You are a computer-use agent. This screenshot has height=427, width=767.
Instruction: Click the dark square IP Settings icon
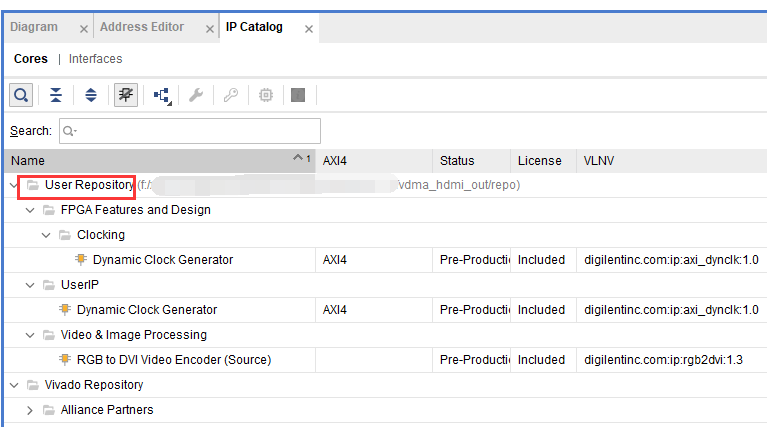click(298, 95)
